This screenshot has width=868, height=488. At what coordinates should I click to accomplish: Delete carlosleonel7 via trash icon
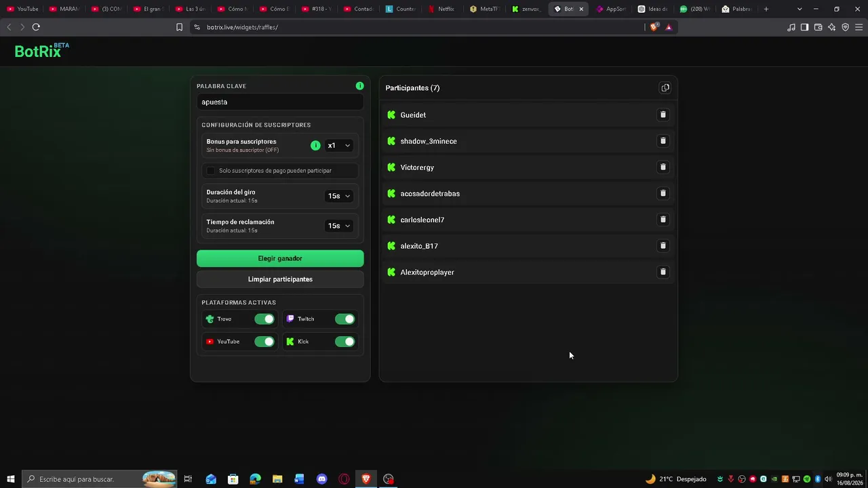[x=663, y=220]
